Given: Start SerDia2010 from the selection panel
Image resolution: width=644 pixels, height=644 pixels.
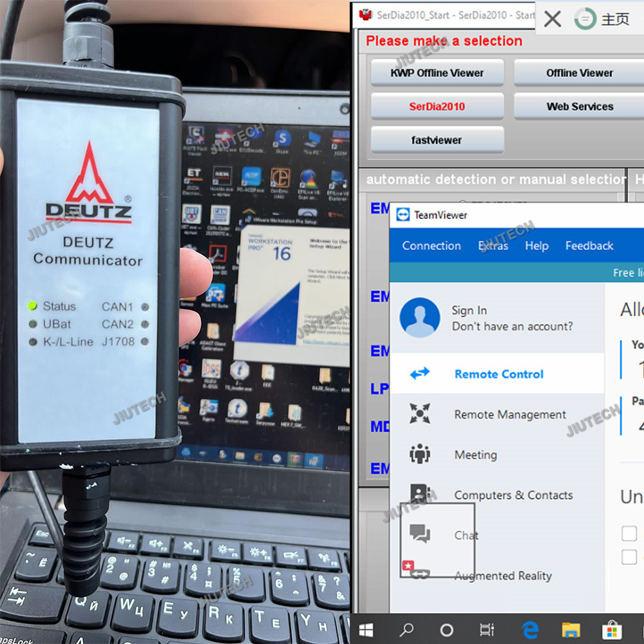Looking at the screenshot, I should [437, 106].
